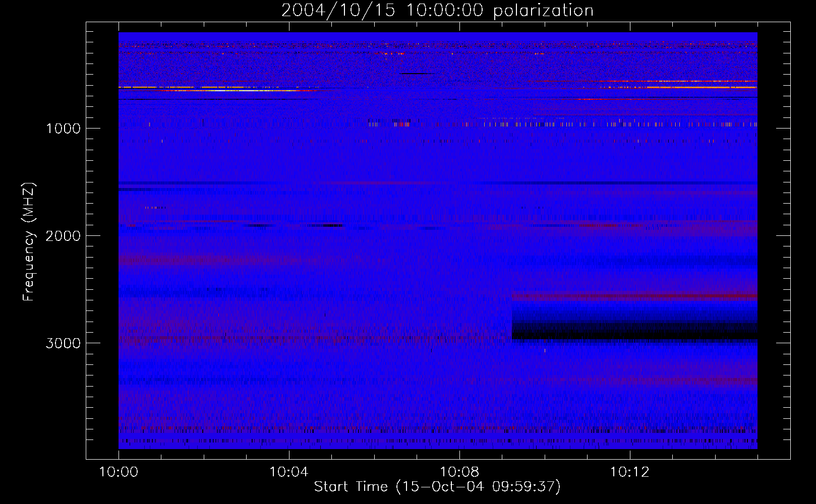816x504 pixels.
Task: Click the bright orange emission line top right
Action: pos(701,87)
